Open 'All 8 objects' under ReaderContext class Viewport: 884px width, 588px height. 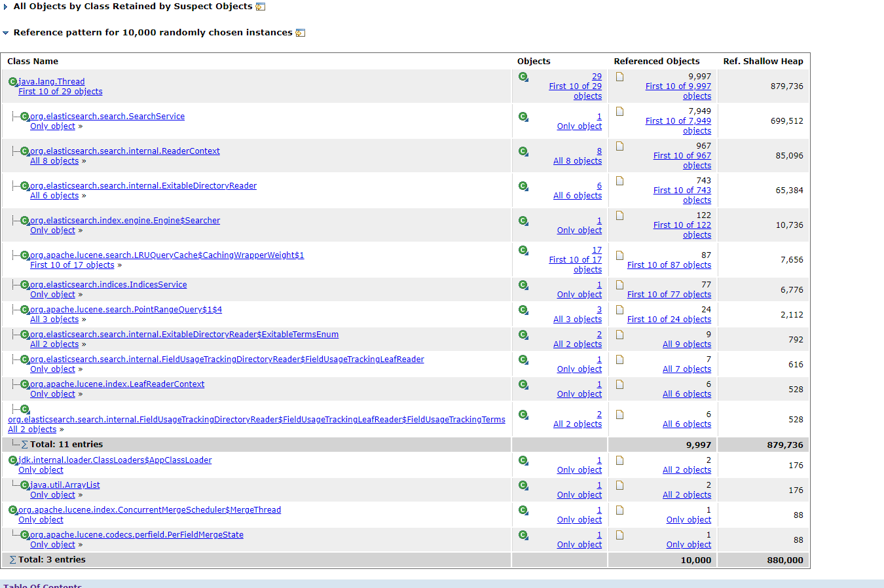pos(54,161)
